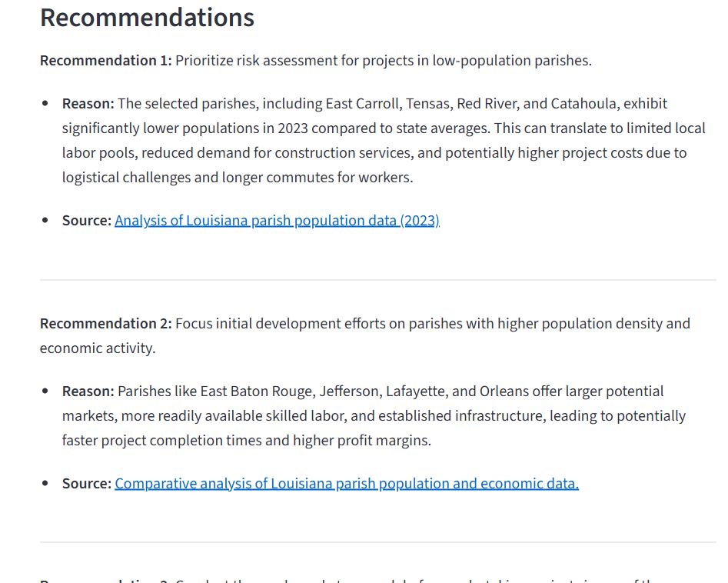Open the Louisiana parish population data (2023) link
This screenshot has height=583, width=728.
pyautogui.click(x=278, y=221)
